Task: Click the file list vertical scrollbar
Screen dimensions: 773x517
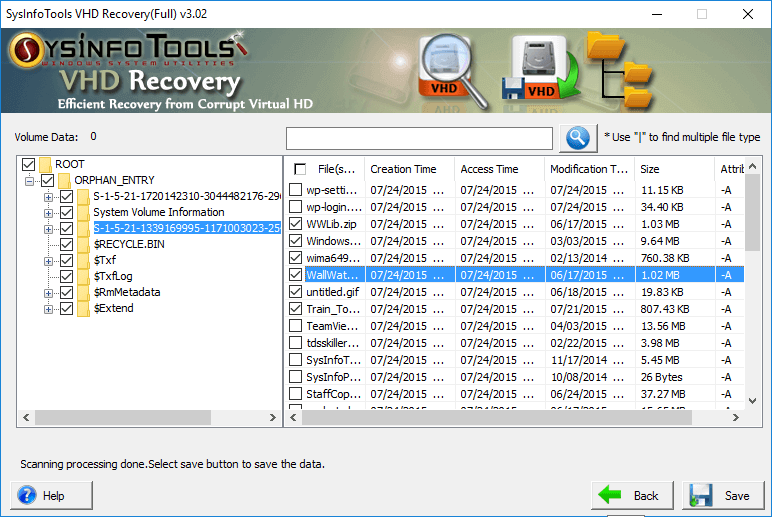Action: click(x=753, y=300)
